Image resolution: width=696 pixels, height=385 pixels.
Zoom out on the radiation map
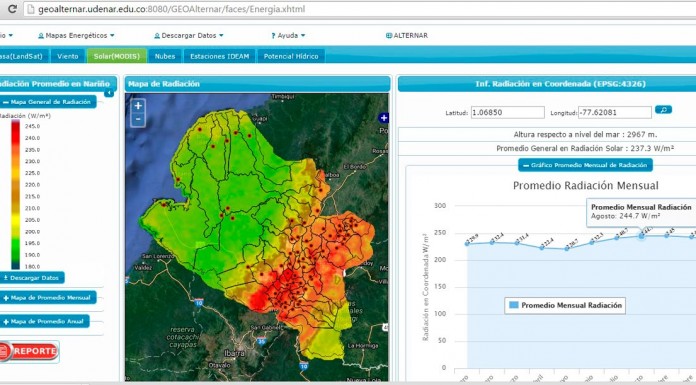pyautogui.click(x=138, y=119)
